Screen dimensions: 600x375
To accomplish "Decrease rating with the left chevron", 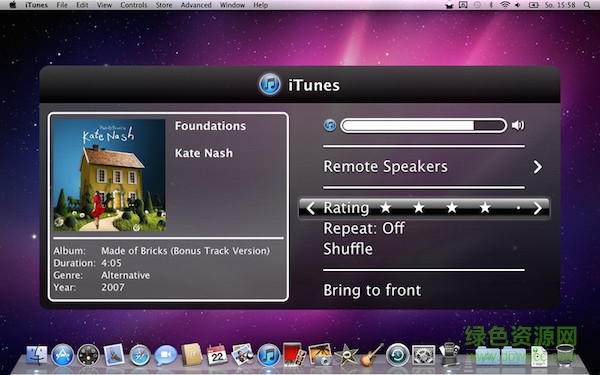I will tap(311, 208).
